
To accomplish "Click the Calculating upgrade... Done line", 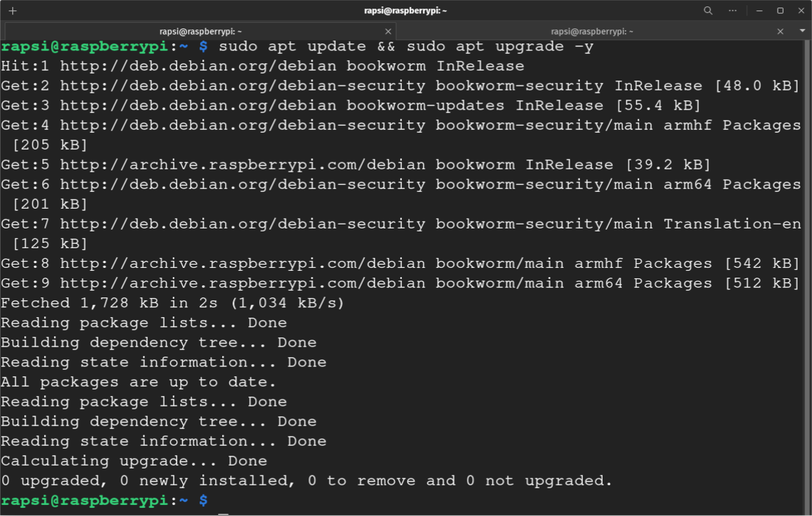I will pyautogui.click(x=134, y=461).
